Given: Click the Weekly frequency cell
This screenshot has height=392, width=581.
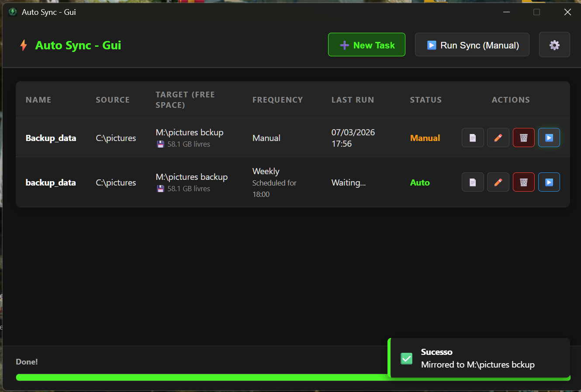Looking at the screenshot, I should pyautogui.click(x=266, y=171).
